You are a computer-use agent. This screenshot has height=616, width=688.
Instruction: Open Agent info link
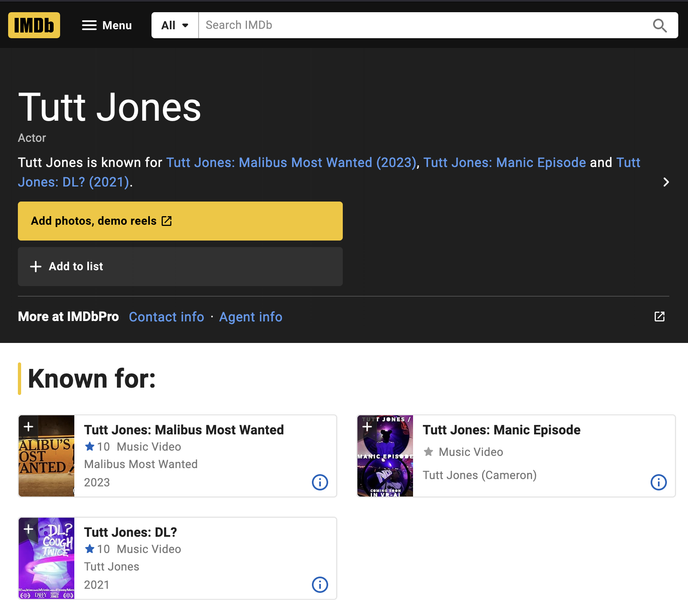251,317
